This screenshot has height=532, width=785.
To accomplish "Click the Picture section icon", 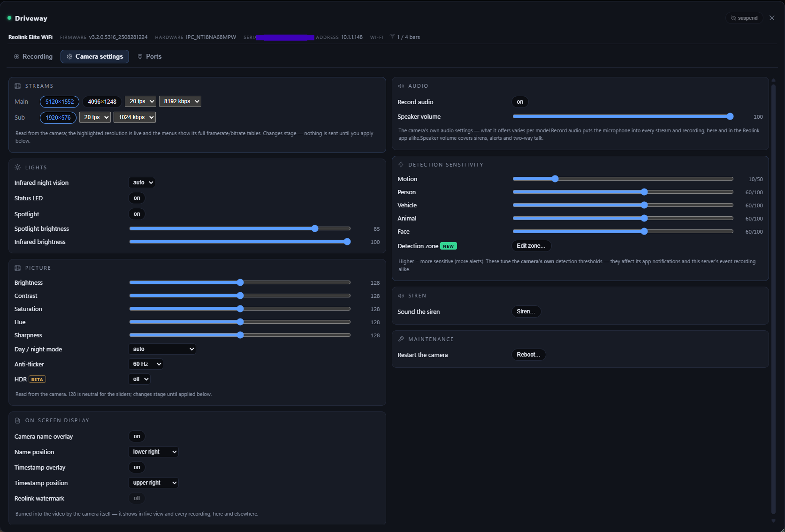I will pos(18,268).
